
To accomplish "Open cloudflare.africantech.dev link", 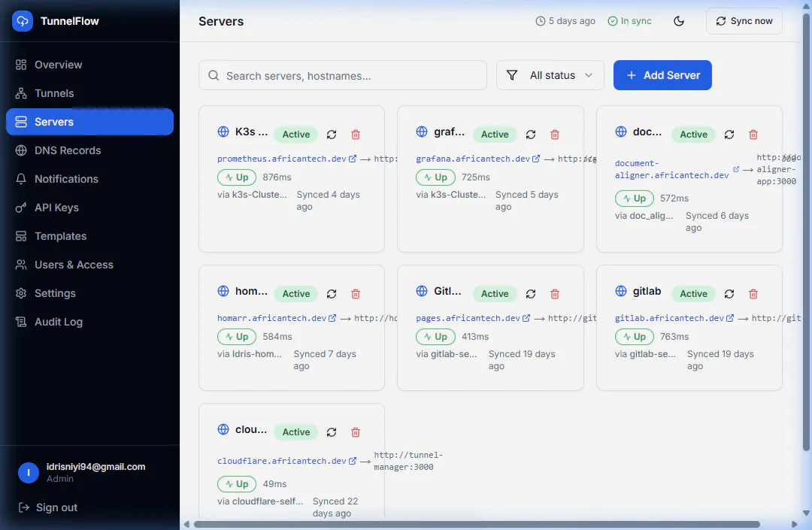I will point(287,461).
